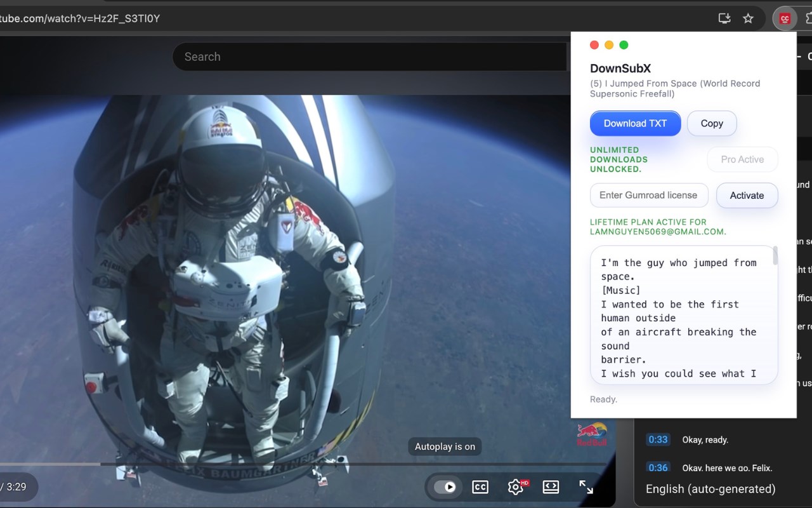Viewport: 812px width, 508px height.
Task: Click the '[Music]' line in DownSubX transcript
Action: (x=620, y=290)
